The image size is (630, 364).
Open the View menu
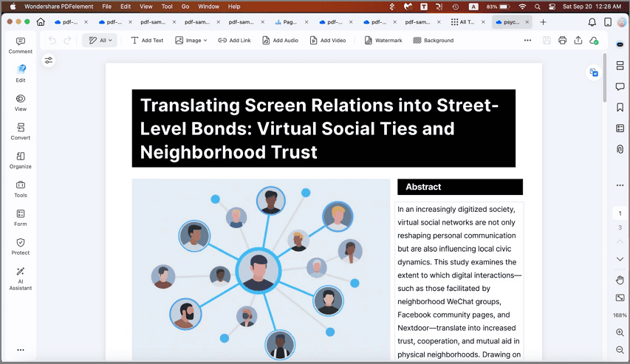[145, 7]
